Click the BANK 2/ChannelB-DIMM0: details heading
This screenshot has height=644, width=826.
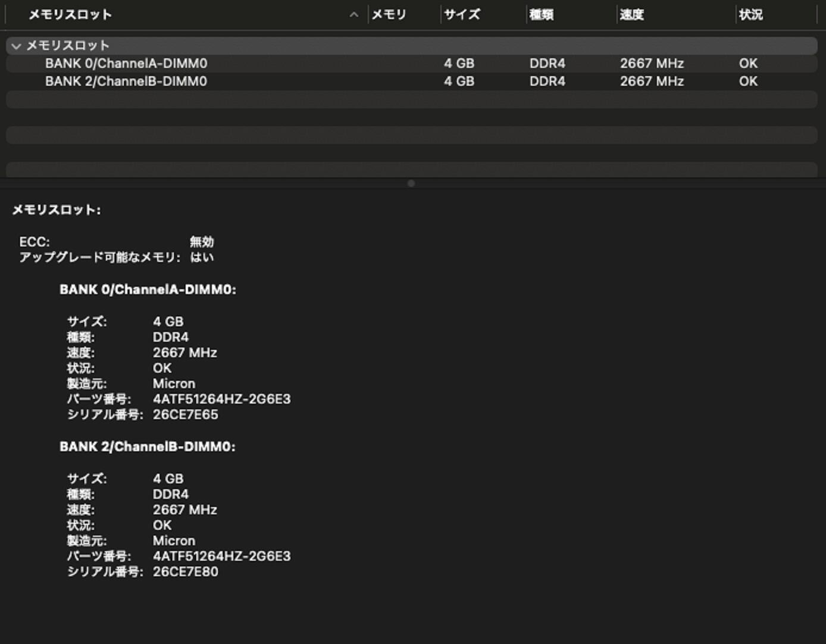pyautogui.click(x=148, y=447)
